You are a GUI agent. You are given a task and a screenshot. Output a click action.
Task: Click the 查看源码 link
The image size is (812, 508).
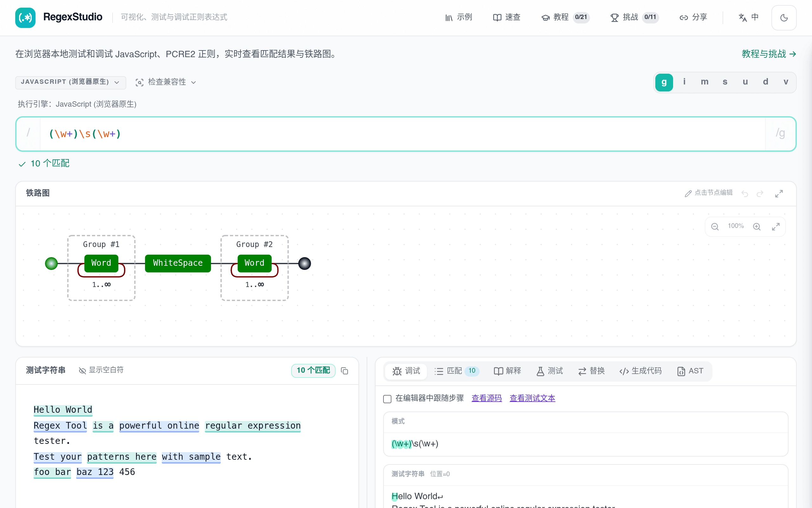coord(487,398)
